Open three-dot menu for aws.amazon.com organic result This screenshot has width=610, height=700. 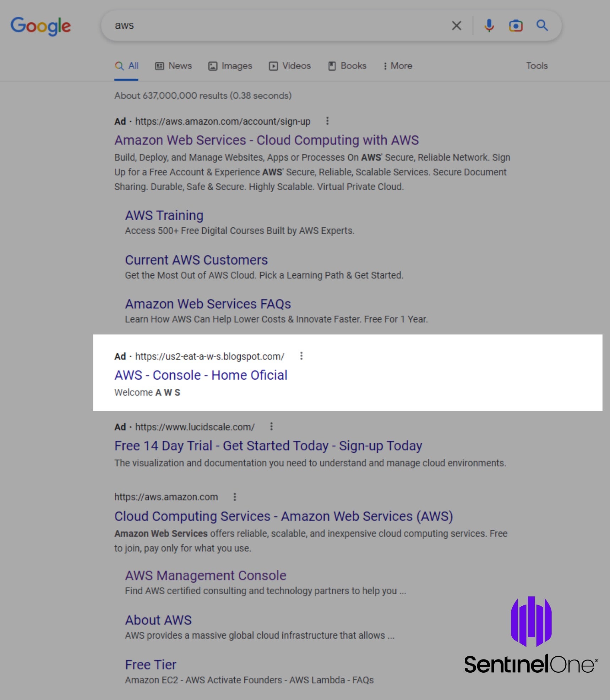pos(235,497)
